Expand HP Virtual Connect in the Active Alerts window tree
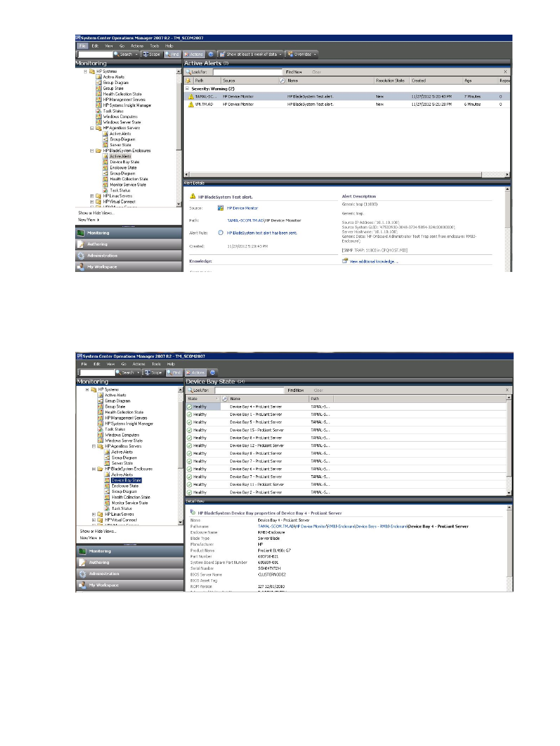 (92, 201)
